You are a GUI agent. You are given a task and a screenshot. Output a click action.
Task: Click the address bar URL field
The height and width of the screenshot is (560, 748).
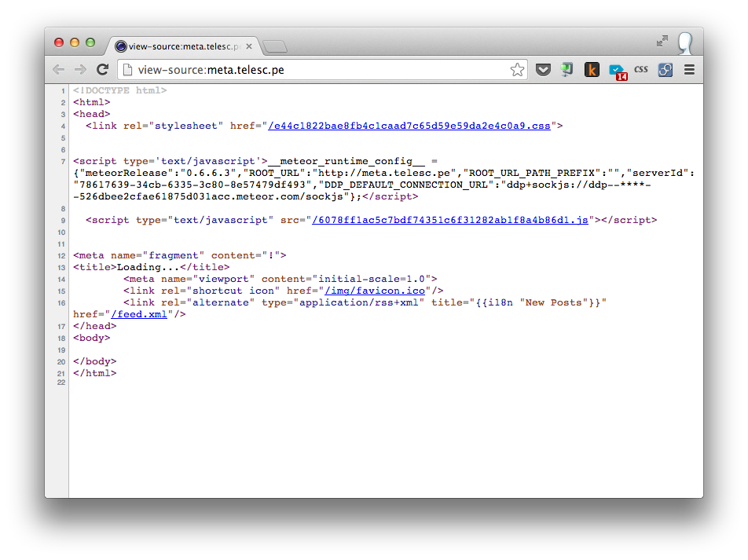322,70
